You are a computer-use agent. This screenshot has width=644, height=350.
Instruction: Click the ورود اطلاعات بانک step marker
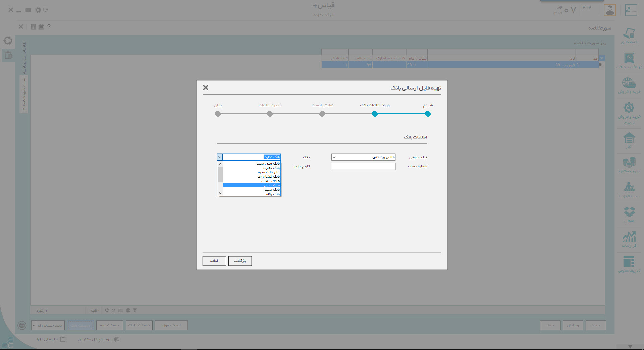(x=375, y=114)
